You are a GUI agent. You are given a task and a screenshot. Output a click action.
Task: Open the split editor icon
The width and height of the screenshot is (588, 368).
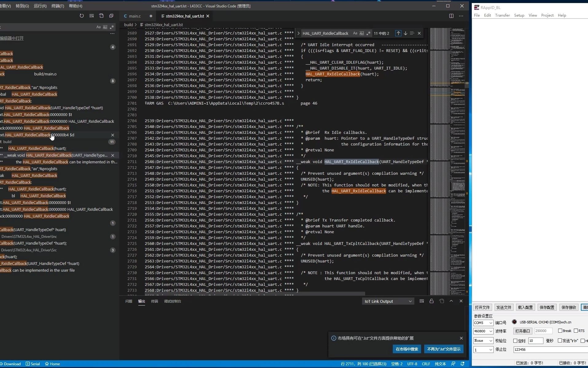(452, 16)
